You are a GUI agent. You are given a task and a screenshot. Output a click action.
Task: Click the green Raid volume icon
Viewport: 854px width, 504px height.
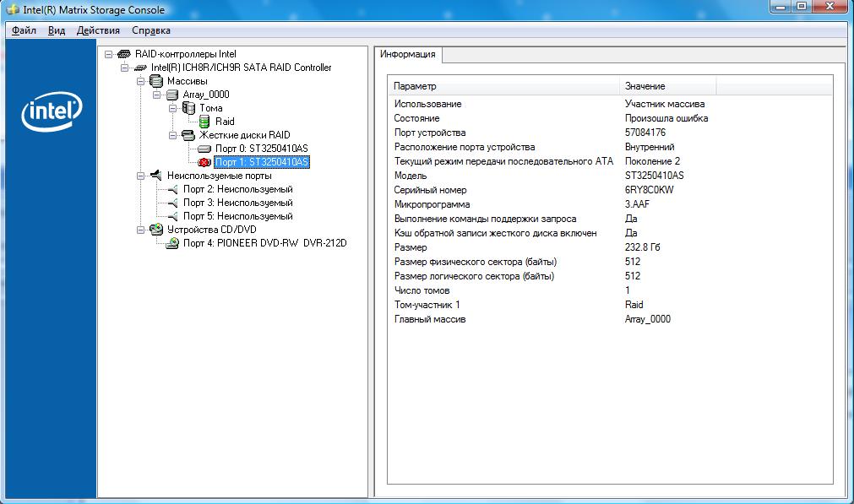tap(204, 122)
